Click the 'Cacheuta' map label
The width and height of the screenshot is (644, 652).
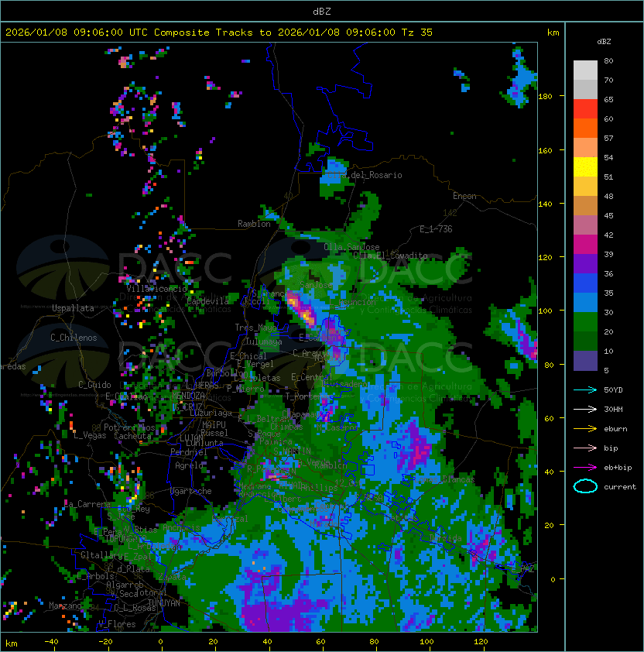point(132,436)
